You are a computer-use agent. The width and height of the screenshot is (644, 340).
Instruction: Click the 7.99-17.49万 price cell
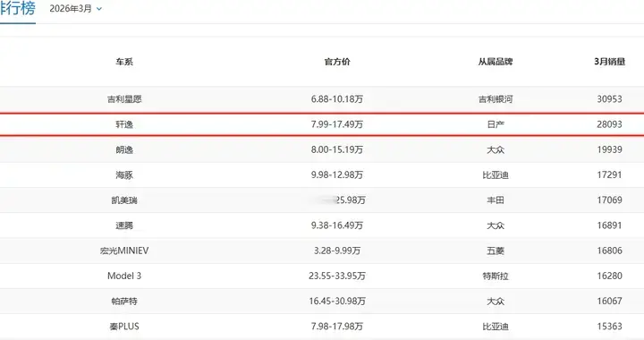(x=337, y=124)
